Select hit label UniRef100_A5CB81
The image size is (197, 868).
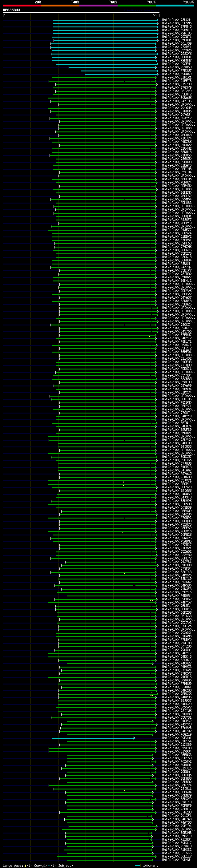(177, 40)
